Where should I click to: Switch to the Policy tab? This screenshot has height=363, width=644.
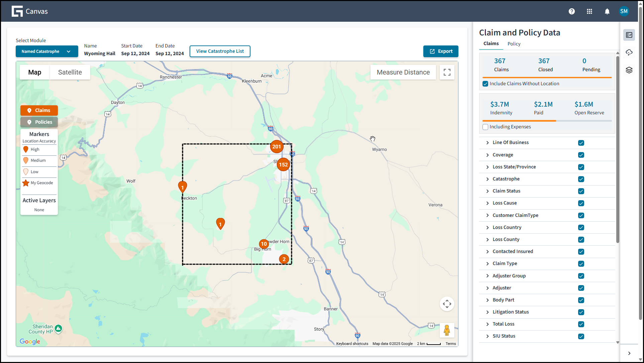(x=514, y=44)
